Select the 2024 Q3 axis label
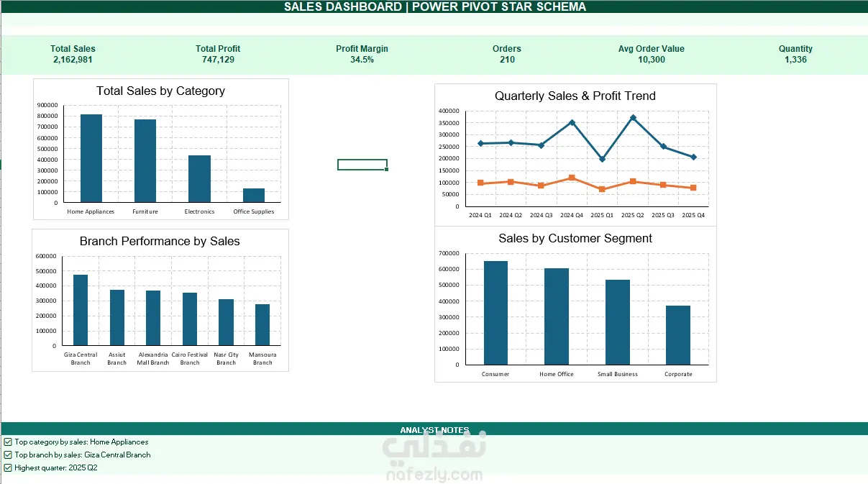 point(541,215)
